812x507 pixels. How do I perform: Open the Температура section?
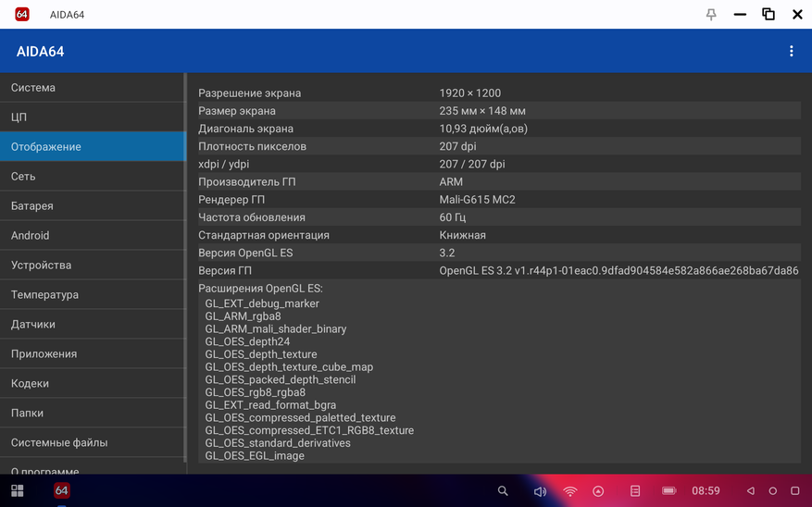point(93,294)
